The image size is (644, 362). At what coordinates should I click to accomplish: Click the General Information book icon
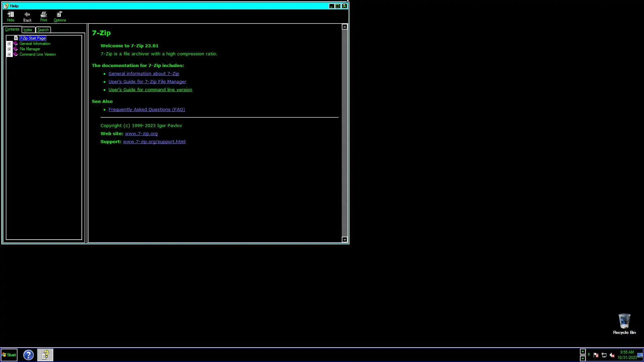[x=15, y=44]
